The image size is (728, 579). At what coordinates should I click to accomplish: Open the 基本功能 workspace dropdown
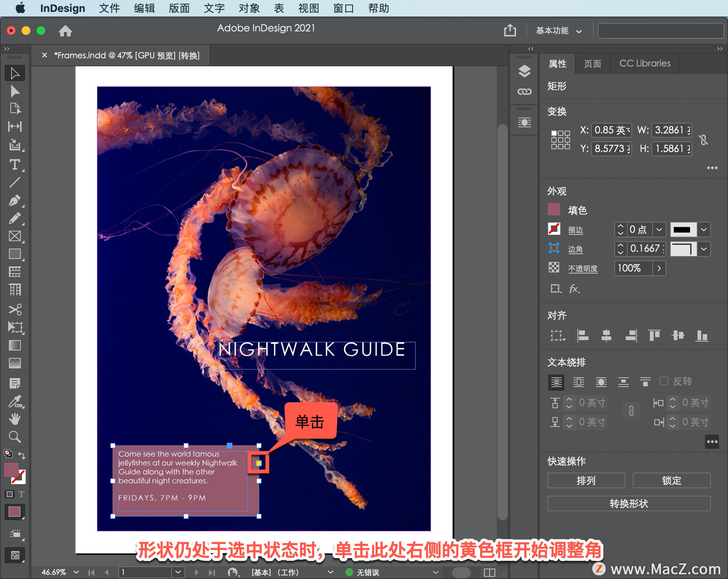coord(559,31)
